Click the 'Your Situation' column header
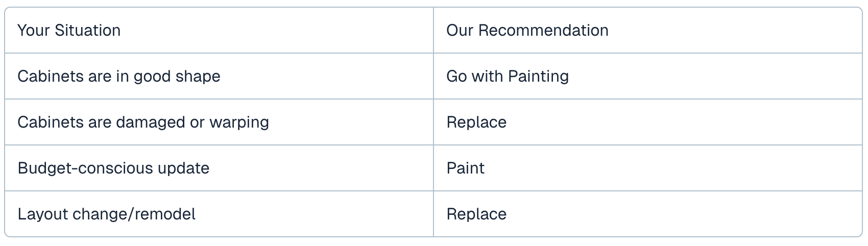 click(x=69, y=31)
